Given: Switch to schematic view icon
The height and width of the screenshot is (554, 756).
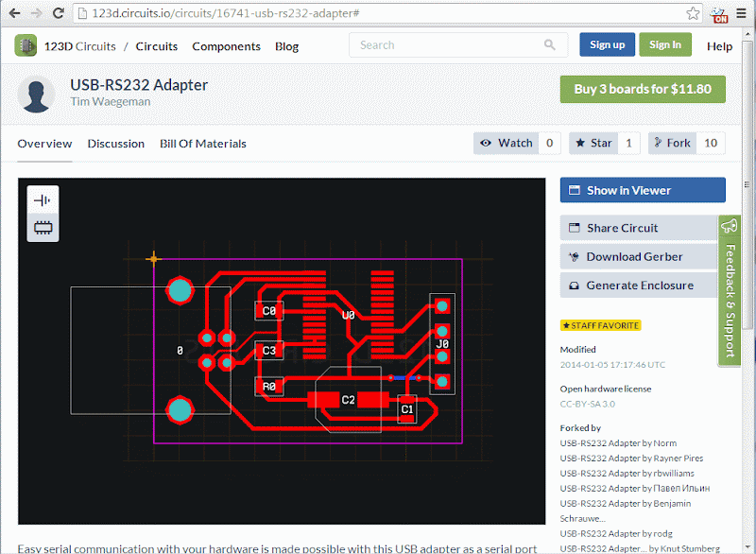Looking at the screenshot, I should (x=43, y=200).
